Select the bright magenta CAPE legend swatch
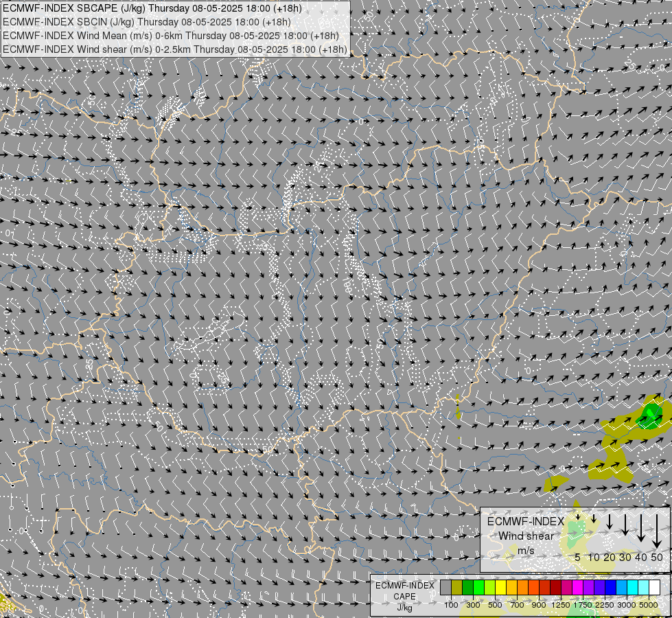 [578, 588]
